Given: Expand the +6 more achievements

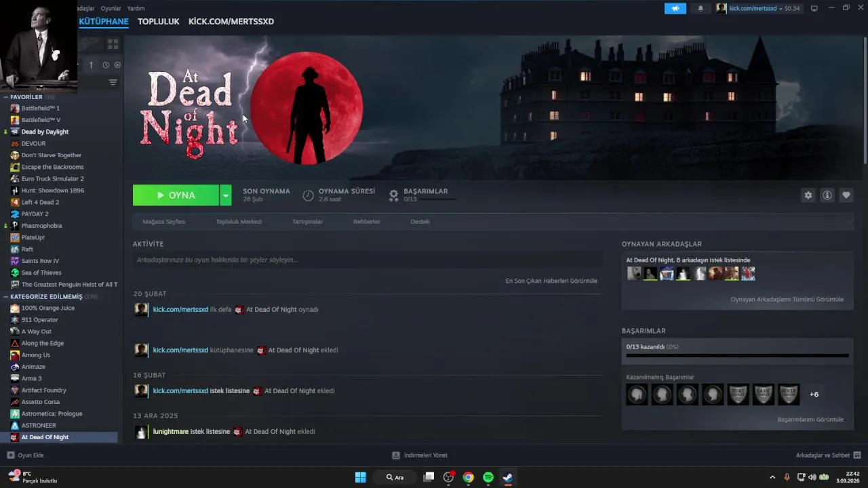Looking at the screenshot, I should [x=814, y=394].
